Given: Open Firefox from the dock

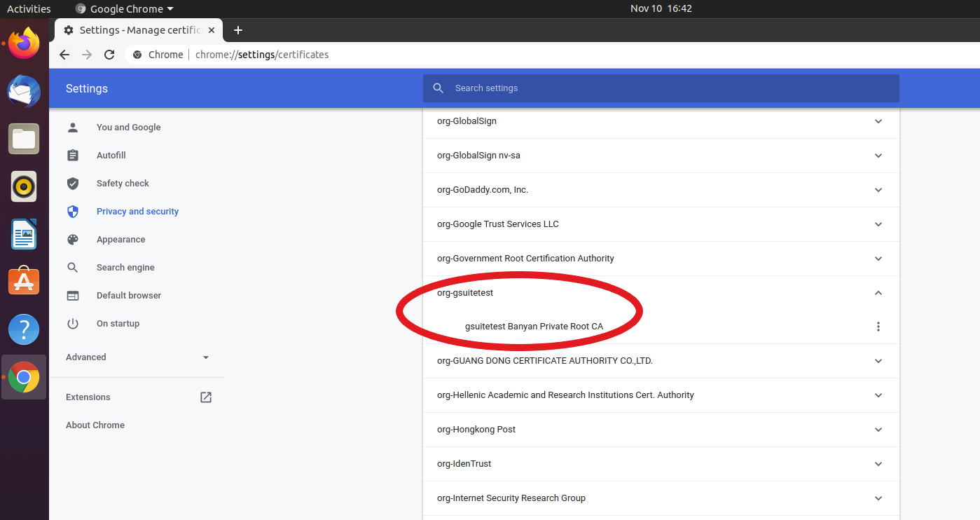Looking at the screenshot, I should click(x=24, y=43).
